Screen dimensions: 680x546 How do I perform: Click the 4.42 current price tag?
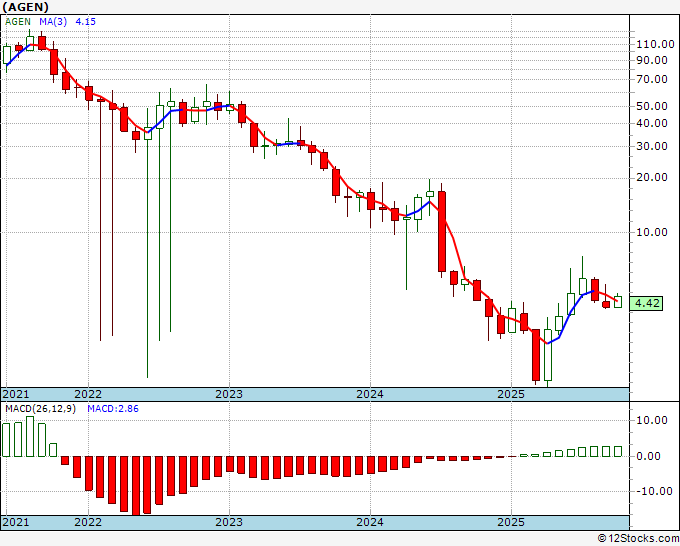click(646, 303)
